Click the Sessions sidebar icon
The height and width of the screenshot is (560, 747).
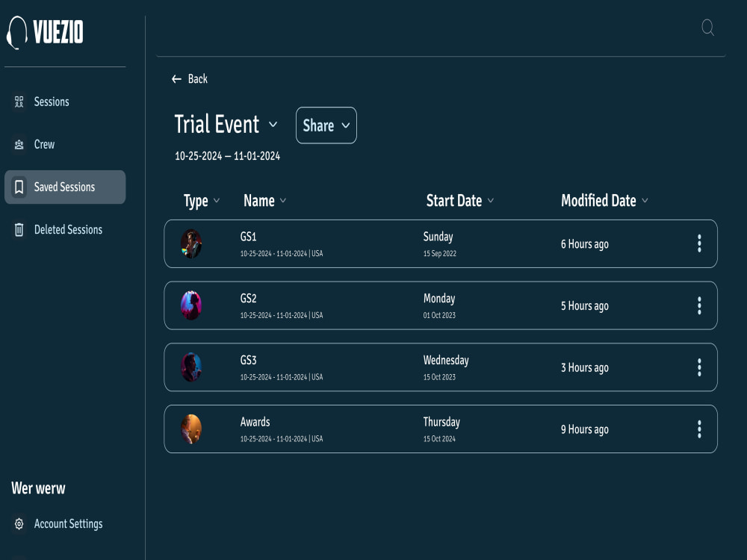[19, 102]
